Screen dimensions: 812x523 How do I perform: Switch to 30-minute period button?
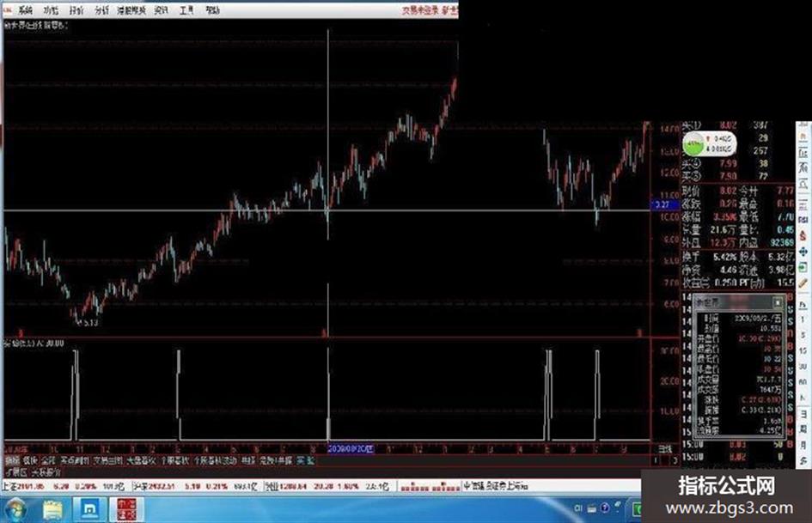point(803,366)
